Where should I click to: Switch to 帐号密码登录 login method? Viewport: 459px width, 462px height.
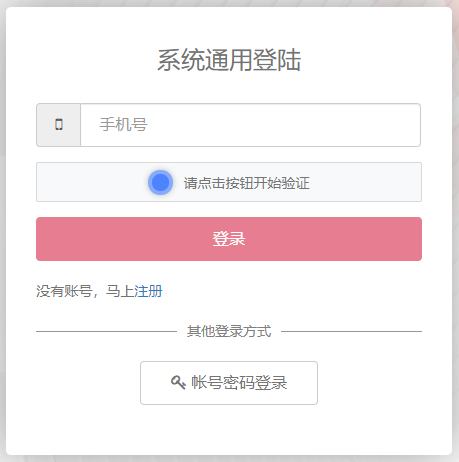point(229,383)
